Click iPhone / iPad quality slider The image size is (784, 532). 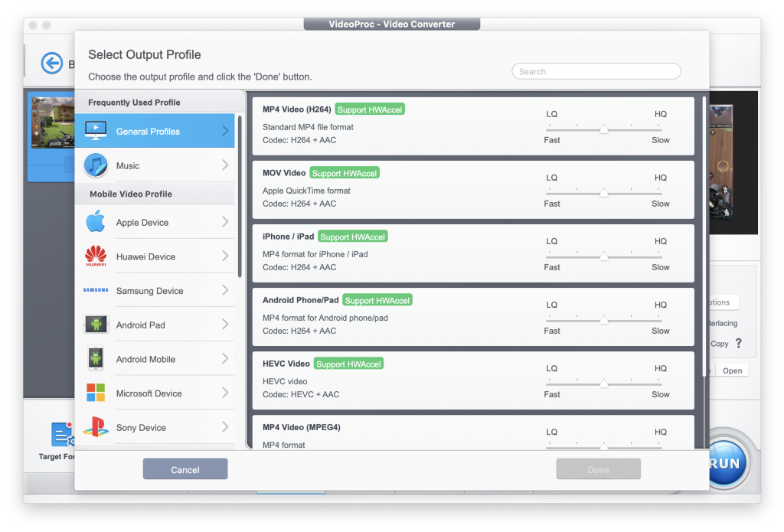604,256
